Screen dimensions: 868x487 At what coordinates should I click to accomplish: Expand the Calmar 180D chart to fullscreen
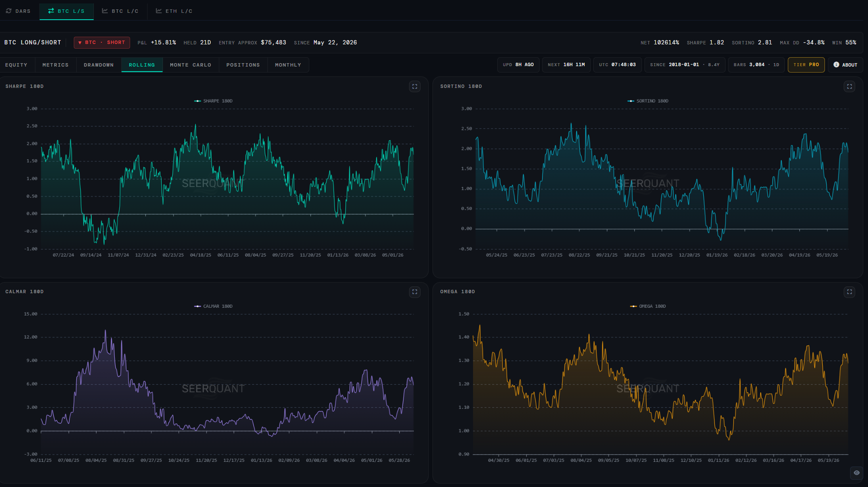(x=415, y=292)
